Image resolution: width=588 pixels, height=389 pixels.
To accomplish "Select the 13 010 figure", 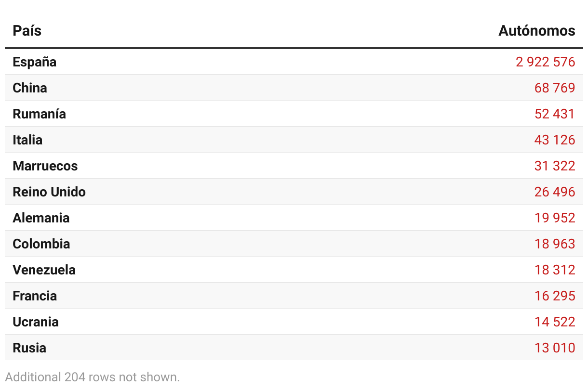I will tap(555, 348).
